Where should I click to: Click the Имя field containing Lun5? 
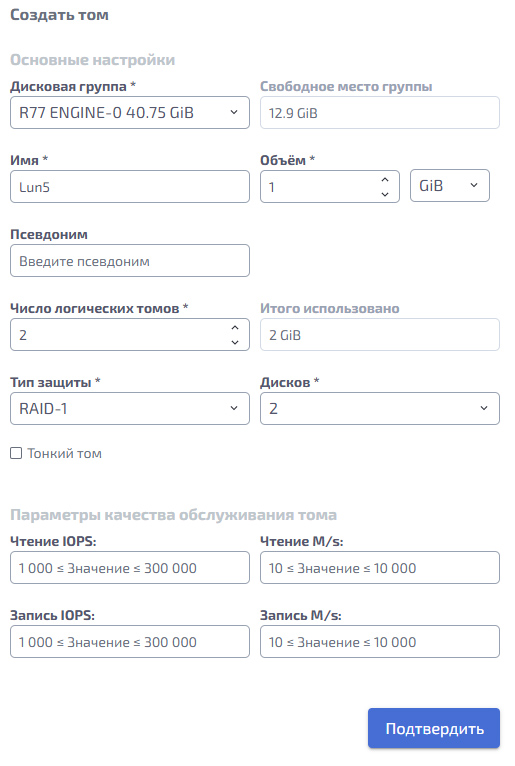point(129,187)
